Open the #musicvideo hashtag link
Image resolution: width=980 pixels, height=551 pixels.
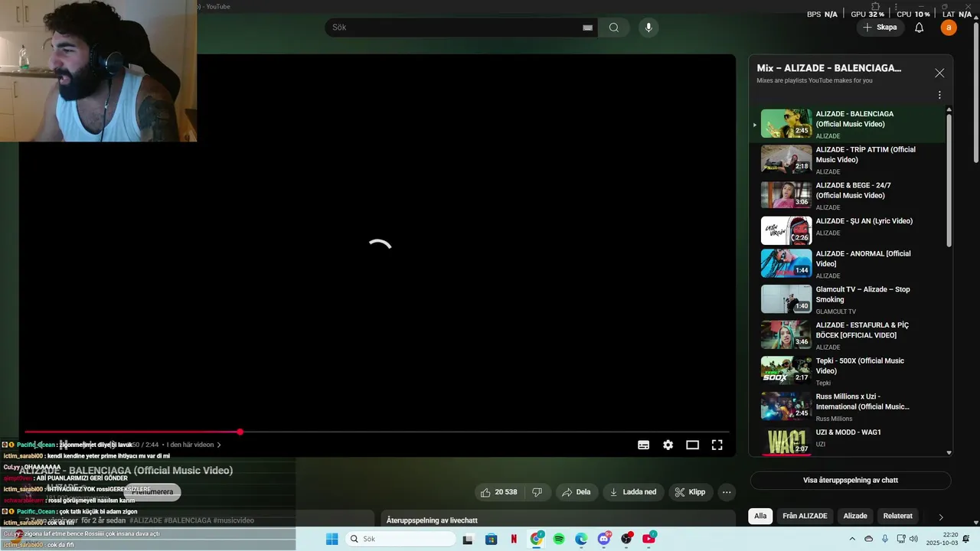click(x=234, y=520)
